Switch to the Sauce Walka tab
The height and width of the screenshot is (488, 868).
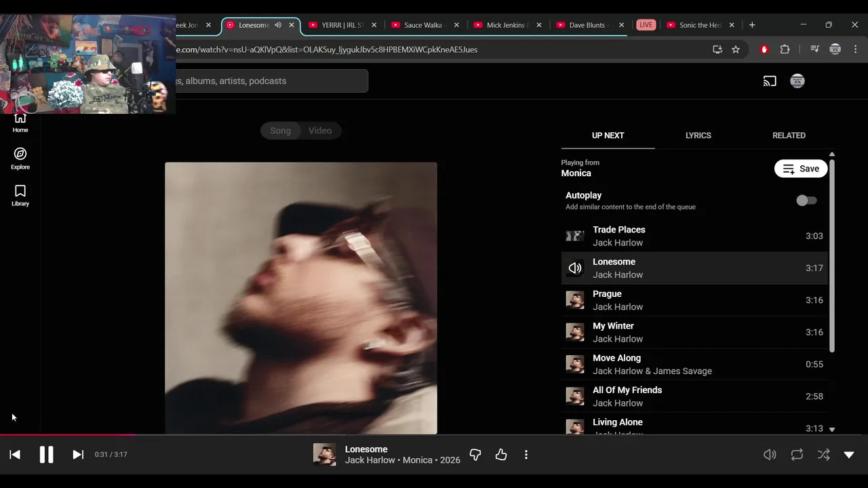tap(425, 25)
